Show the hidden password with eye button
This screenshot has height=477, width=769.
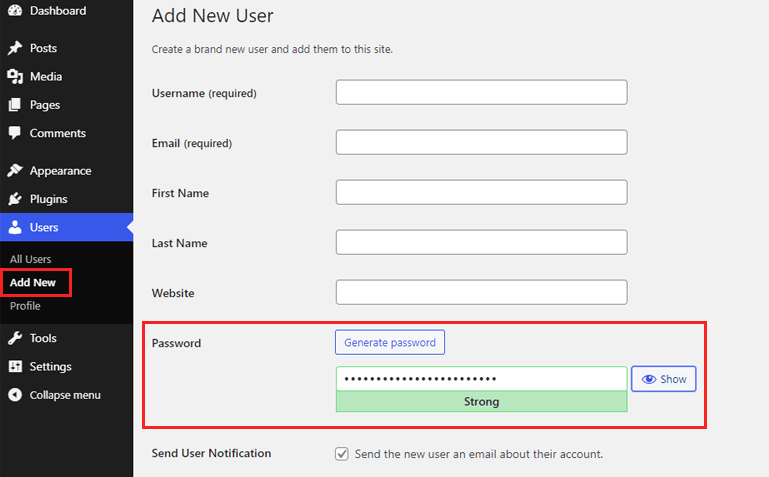(x=663, y=379)
